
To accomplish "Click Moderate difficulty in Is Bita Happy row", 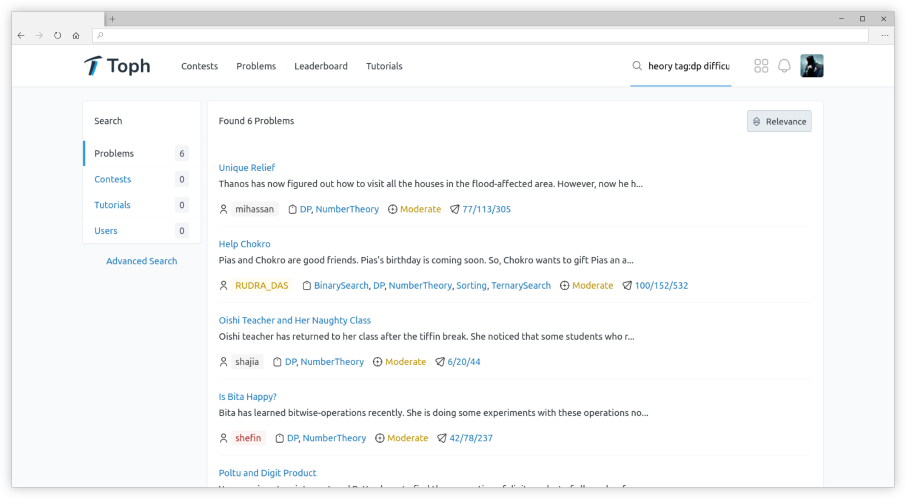I will (407, 438).
